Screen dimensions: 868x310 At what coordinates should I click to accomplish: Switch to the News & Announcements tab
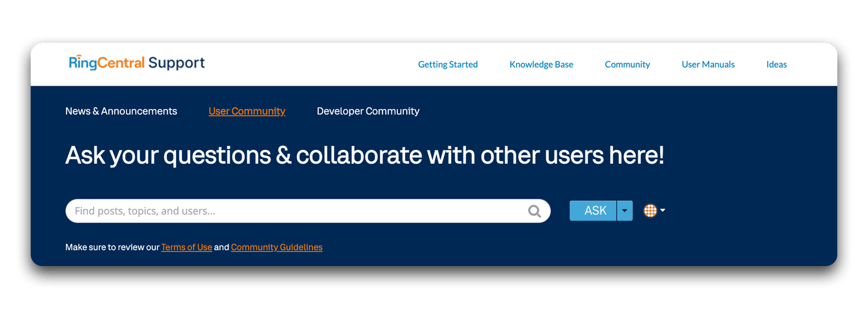121,111
